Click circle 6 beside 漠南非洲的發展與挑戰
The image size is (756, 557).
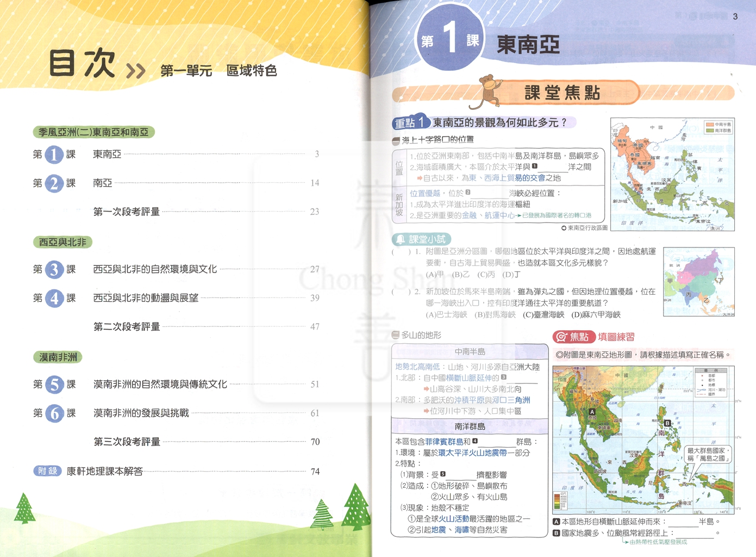[54, 413]
